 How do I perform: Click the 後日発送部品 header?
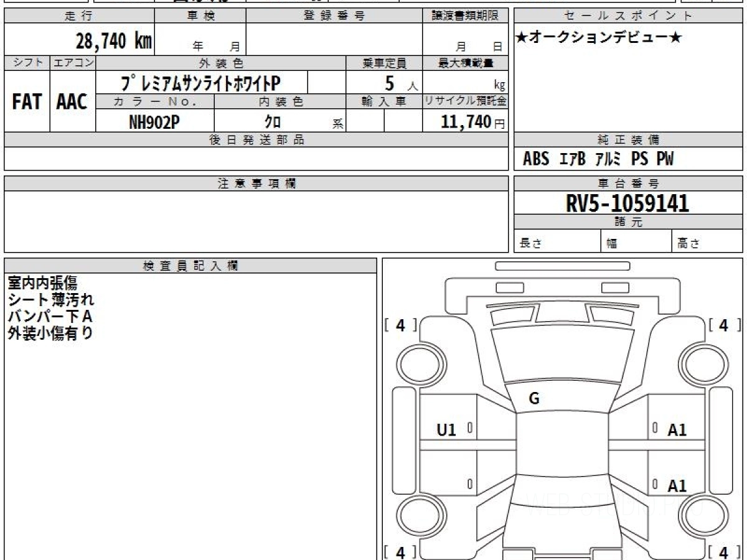pyautogui.click(x=256, y=140)
